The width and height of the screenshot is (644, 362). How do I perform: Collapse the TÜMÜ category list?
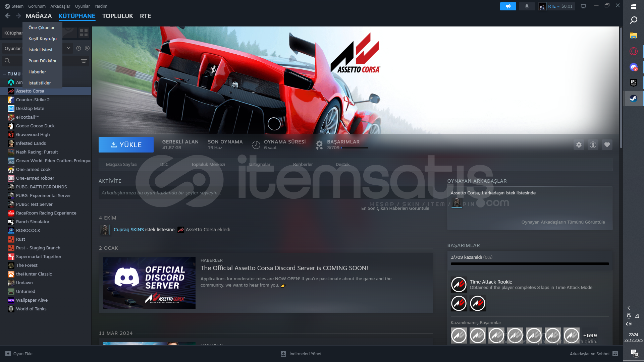point(4,74)
